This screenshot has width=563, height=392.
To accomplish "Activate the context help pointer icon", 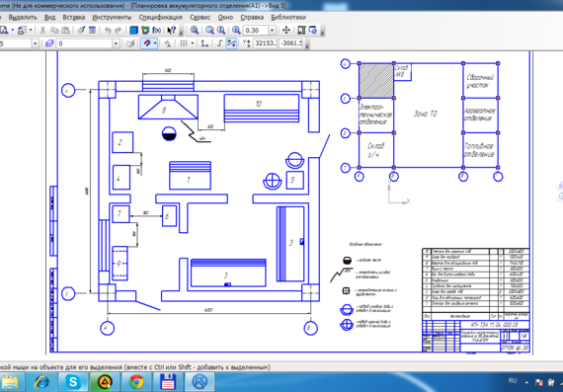I will pos(172,31).
